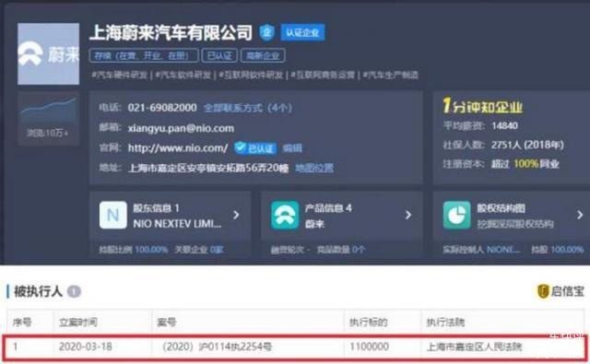The height and width of the screenshot is (364, 590).
Task: Click the 立案时间 column header
Action: [78, 323]
